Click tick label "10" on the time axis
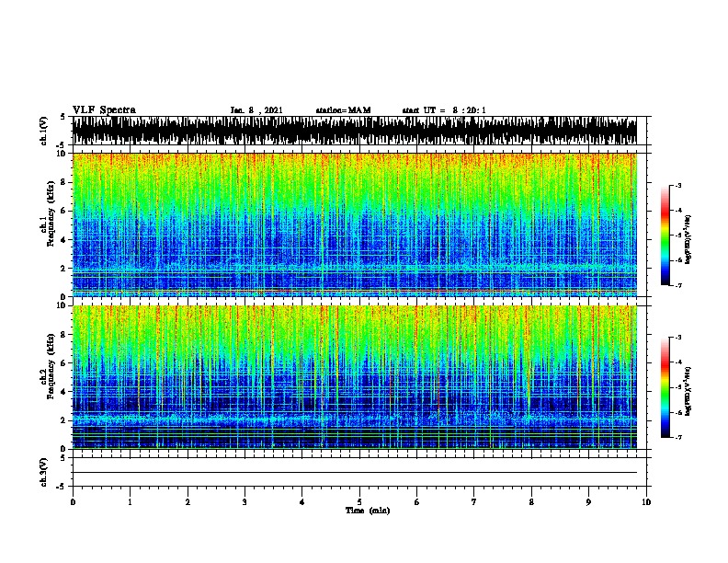This screenshot has width=728, height=563. click(x=646, y=502)
